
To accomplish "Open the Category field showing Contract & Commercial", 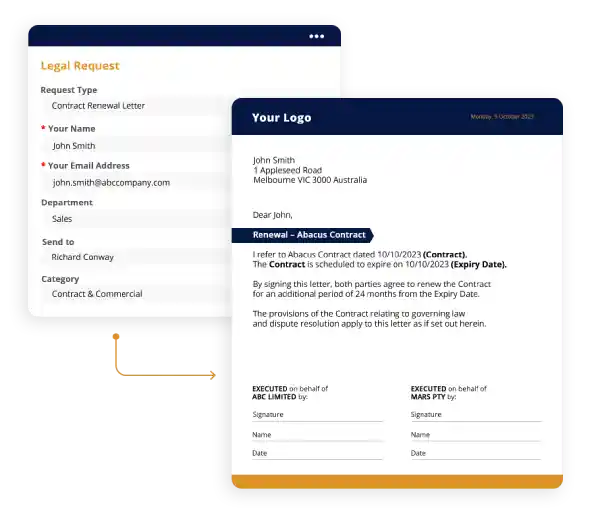I will coord(136,294).
